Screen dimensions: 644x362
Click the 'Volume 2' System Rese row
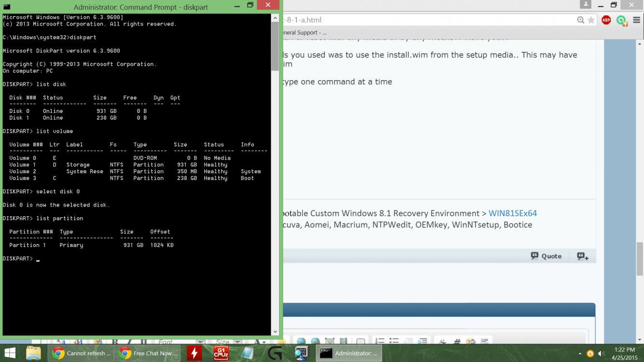pos(135,171)
